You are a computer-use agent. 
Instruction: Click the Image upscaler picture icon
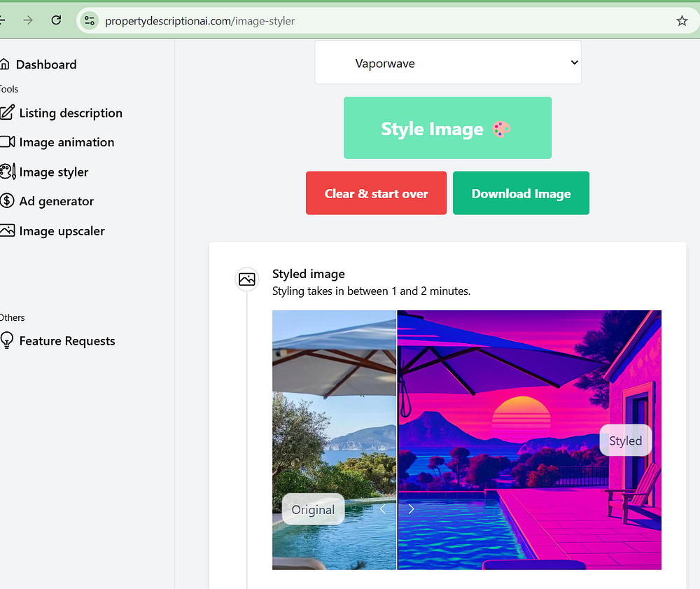[7, 231]
